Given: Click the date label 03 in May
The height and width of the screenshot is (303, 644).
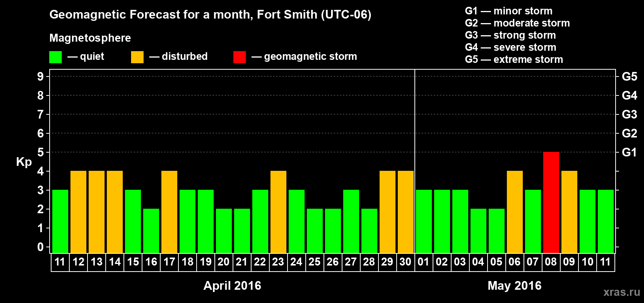Looking at the screenshot, I should point(460,262).
